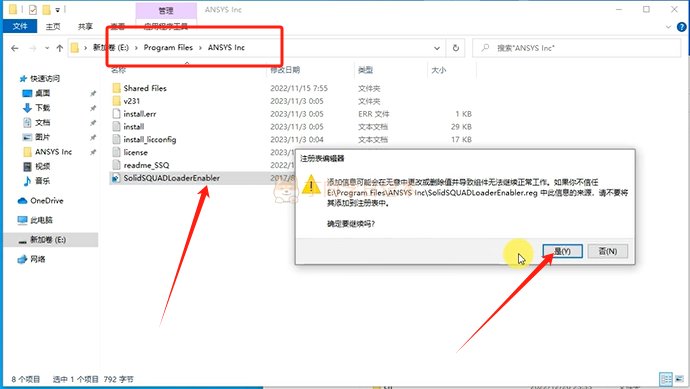
Task: Expand address bar history dropdown
Action: 437,48
